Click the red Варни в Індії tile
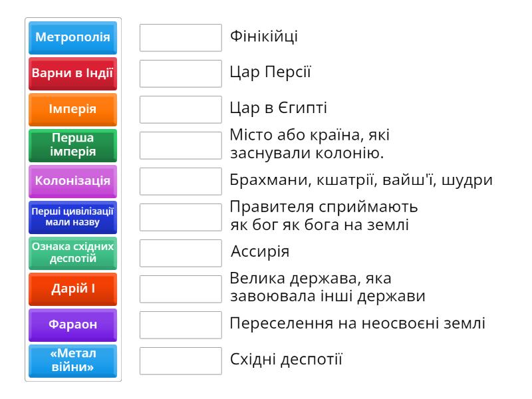The image size is (532, 399). click(72, 74)
